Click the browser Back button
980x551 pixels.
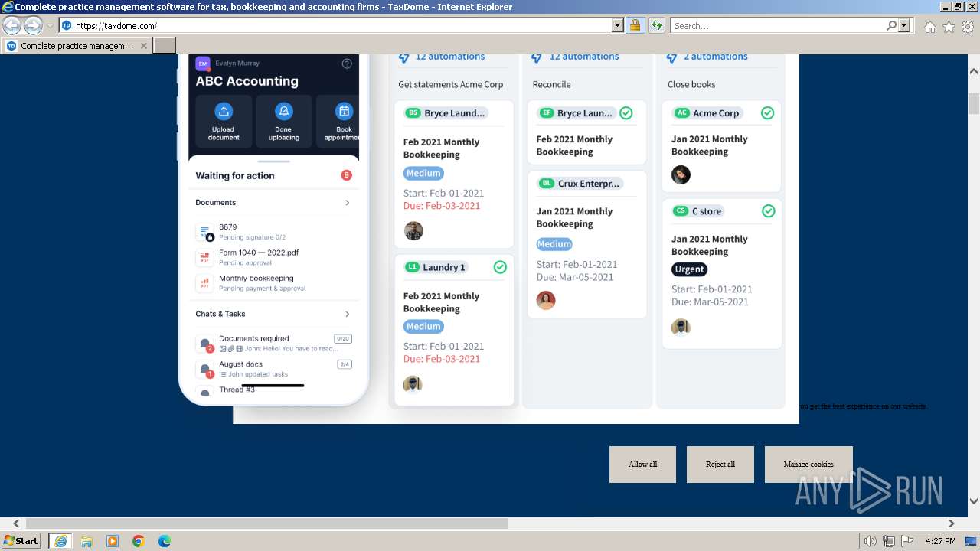point(12,26)
